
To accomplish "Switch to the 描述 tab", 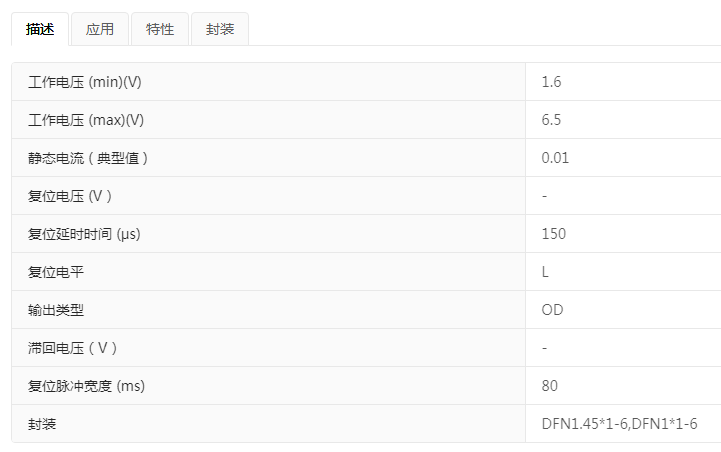I will click(40, 29).
